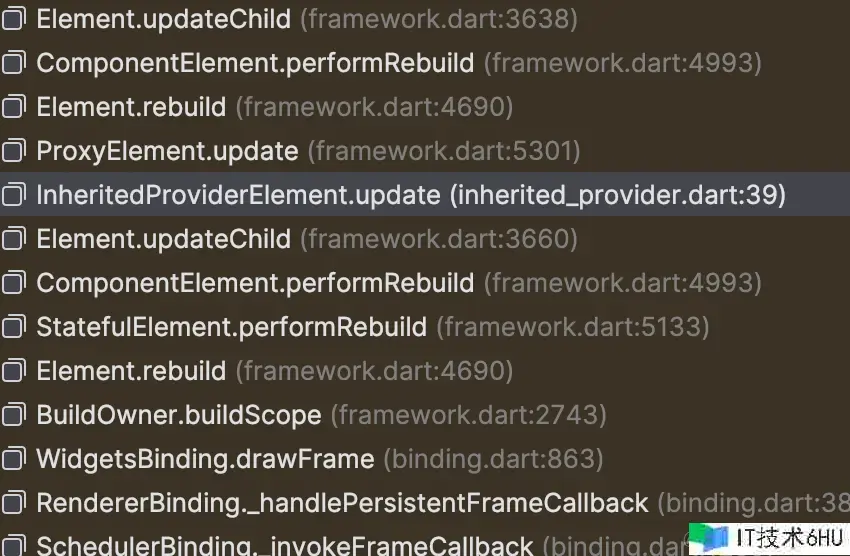Image resolution: width=850 pixels, height=556 pixels.
Task: Select the SchedulerBinding._invokeFrameCallback frame
Action: [284, 547]
